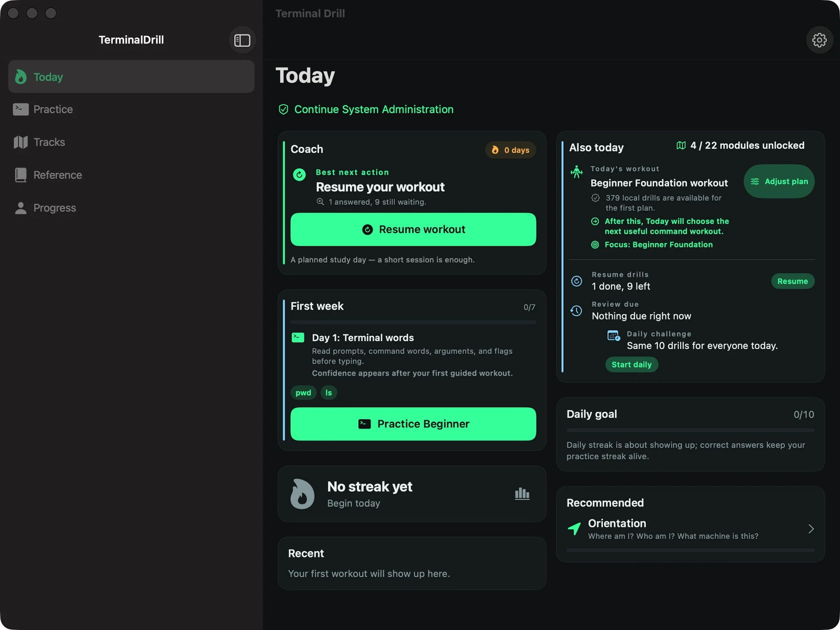Viewport: 840px width, 630px height.
Task: Click 'Day 1: Terminal words' heading
Action: pyautogui.click(x=363, y=338)
